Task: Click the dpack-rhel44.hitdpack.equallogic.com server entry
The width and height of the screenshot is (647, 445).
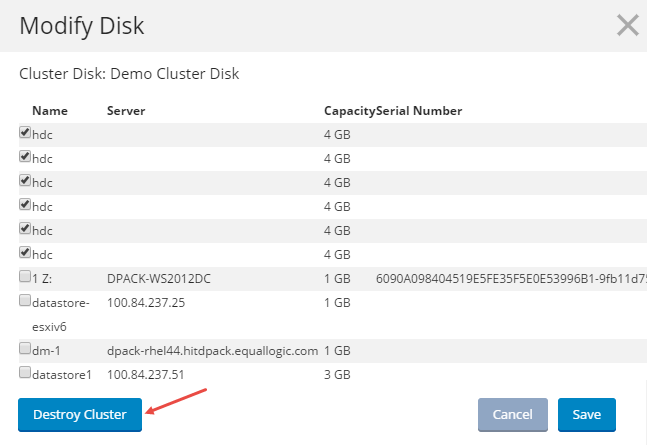Action: coord(212,350)
